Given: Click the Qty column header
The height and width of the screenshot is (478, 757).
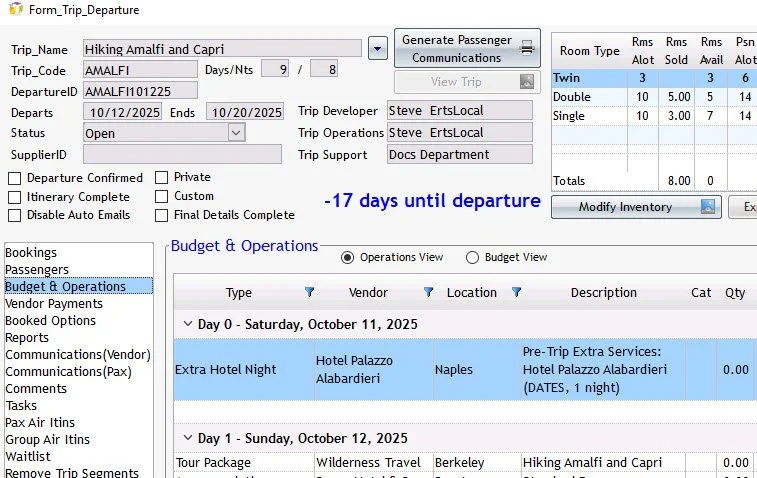Looking at the screenshot, I should click(735, 293).
